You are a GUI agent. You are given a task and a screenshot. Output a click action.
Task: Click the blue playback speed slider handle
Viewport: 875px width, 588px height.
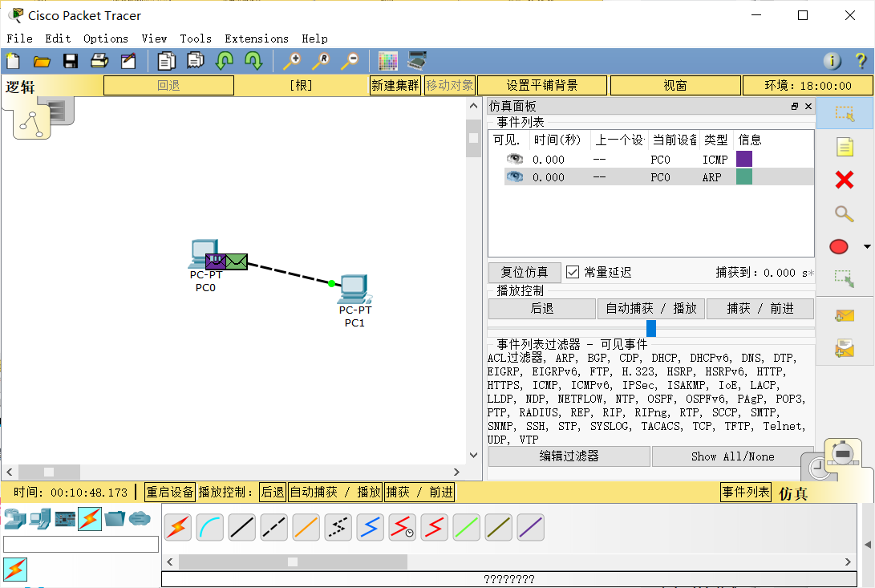tap(650, 328)
